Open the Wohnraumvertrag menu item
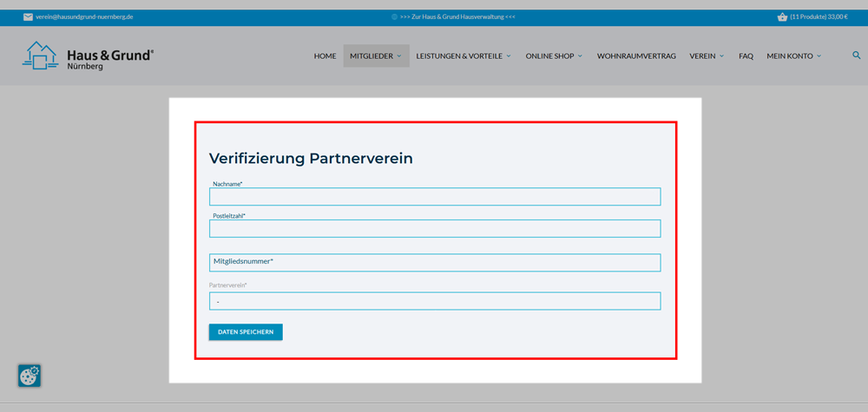This screenshot has width=868, height=412. pos(636,56)
